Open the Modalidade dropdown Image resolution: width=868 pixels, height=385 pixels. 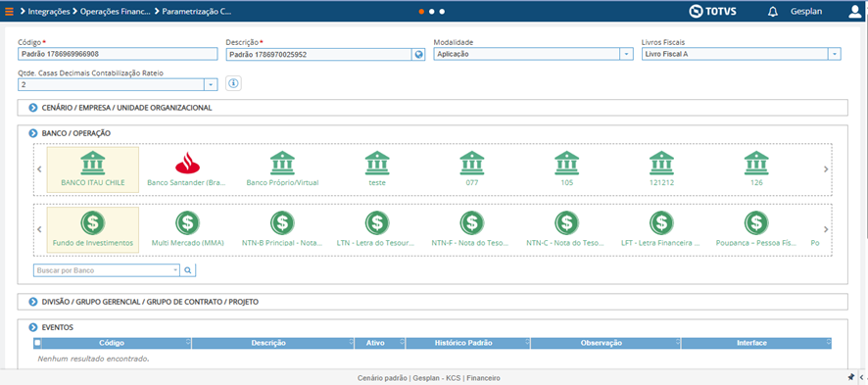pos(626,54)
